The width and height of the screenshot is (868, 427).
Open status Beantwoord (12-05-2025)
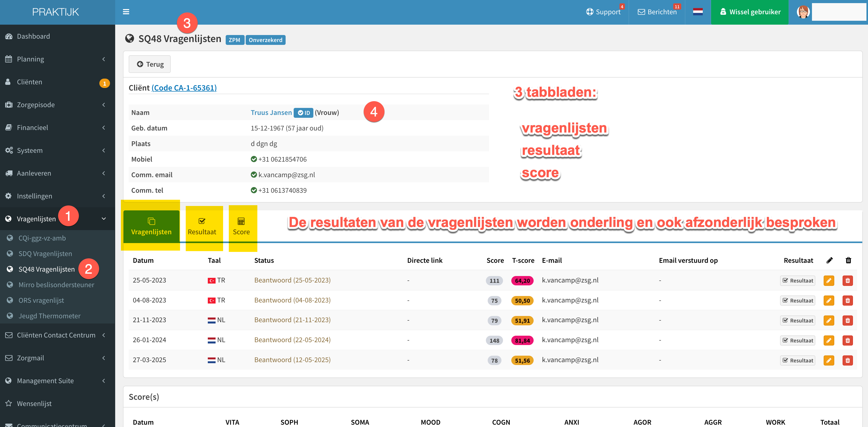coord(292,360)
